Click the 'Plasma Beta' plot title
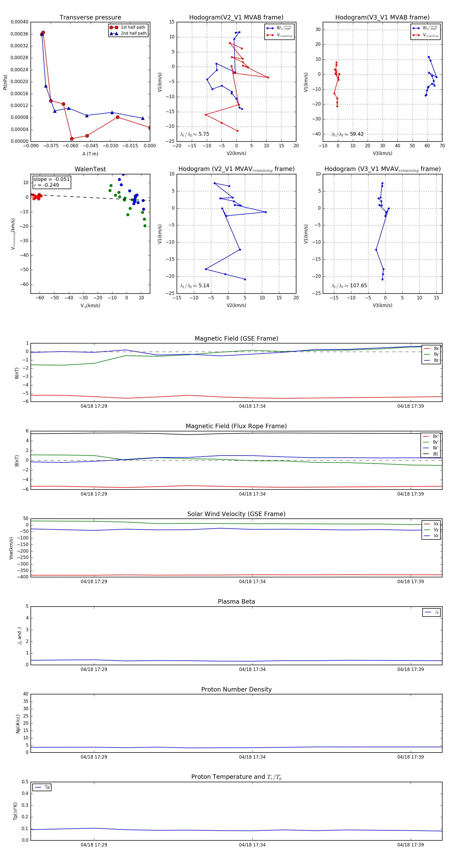 pos(236,602)
